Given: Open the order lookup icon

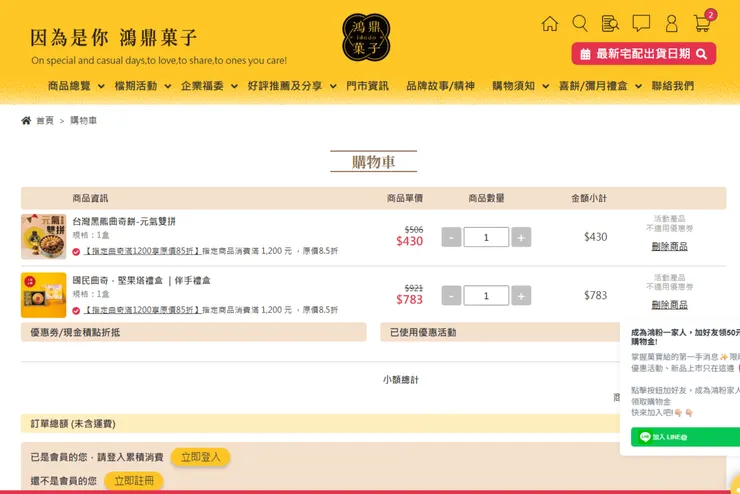Looking at the screenshot, I should pyautogui.click(x=610, y=23).
